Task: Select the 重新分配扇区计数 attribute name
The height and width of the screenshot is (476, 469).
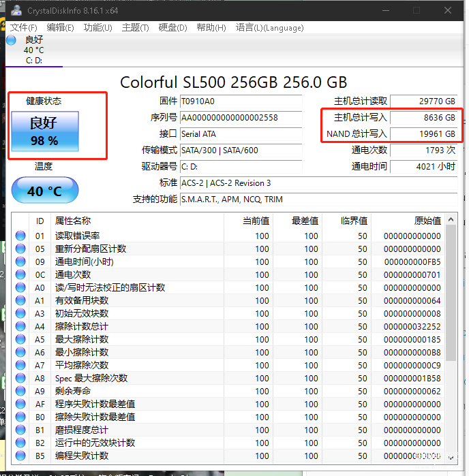Action: (91, 249)
